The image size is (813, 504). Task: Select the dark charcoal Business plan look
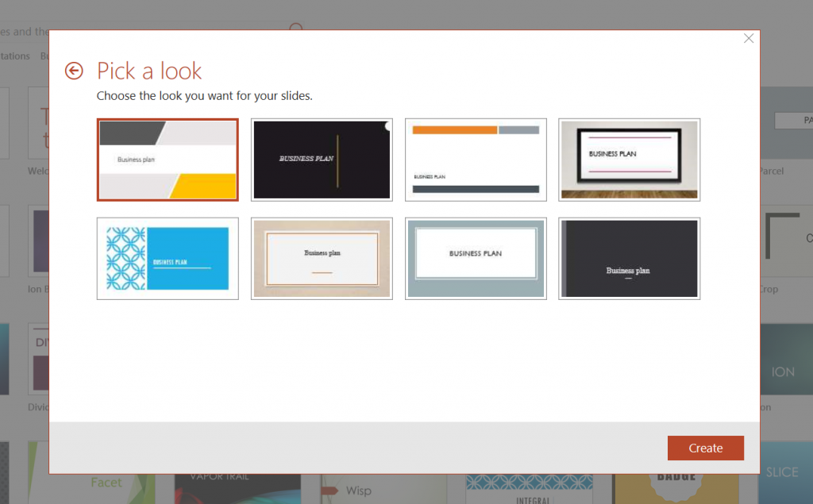629,258
